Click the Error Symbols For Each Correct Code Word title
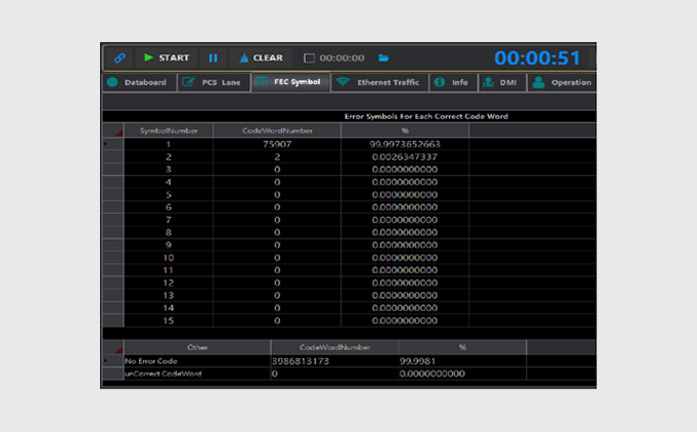The width and height of the screenshot is (697, 432). pos(426,116)
